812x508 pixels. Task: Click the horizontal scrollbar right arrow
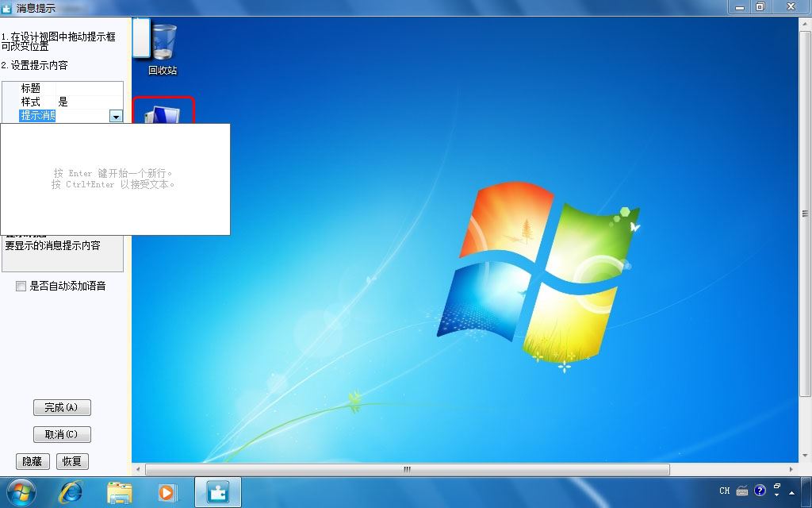pyautogui.click(x=791, y=469)
